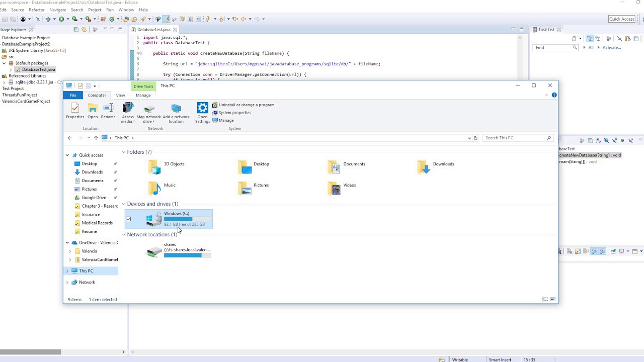644x362 pixels.
Task: Click the Eclipse Debug bug icon
Action: (x=48, y=19)
